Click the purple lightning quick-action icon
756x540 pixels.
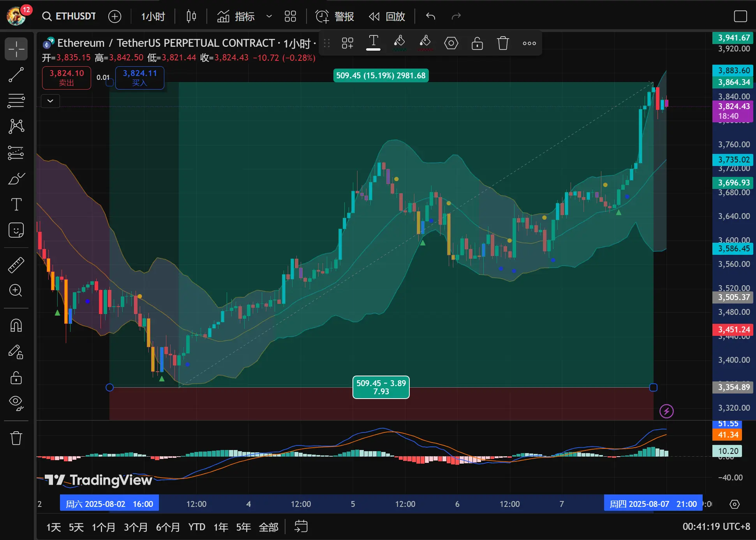click(666, 411)
